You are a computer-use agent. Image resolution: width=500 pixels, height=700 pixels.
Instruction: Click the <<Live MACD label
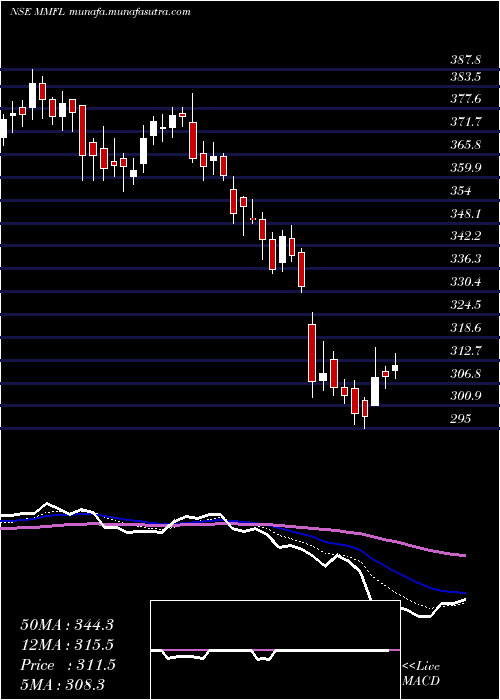[x=421, y=674]
